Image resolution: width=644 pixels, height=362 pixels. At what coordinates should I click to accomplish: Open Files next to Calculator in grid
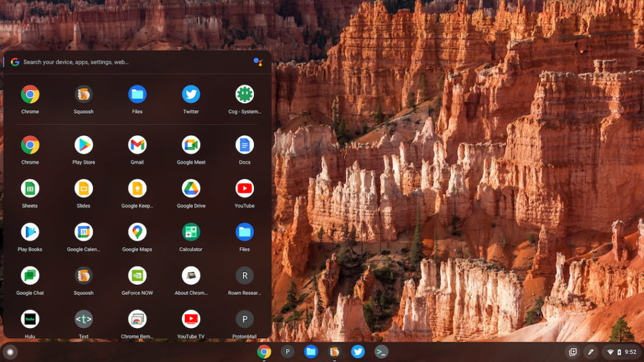tap(245, 232)
